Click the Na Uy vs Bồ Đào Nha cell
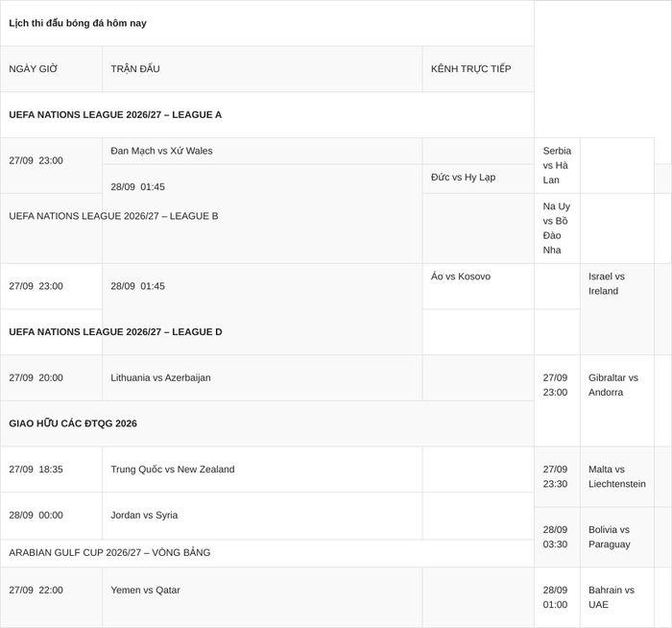The width and height of the screenshot is (672, 628). click(556, 228)
